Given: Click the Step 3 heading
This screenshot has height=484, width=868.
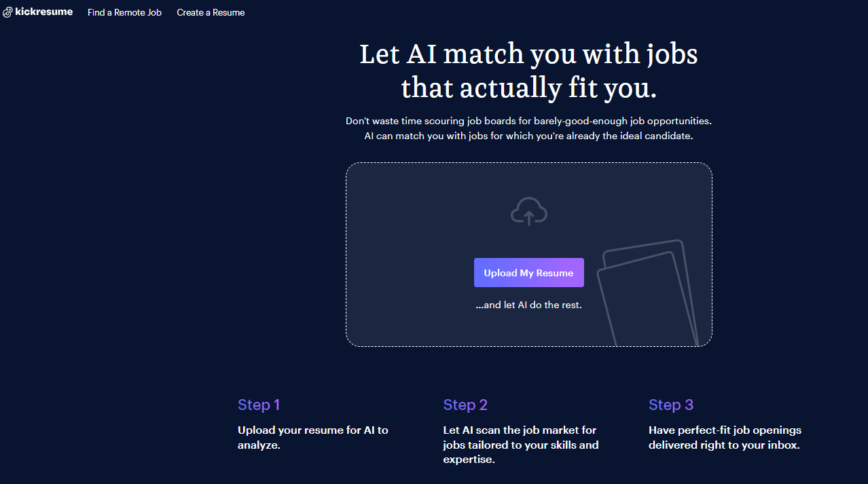Looking at the screenshot, I should [671, 405].
